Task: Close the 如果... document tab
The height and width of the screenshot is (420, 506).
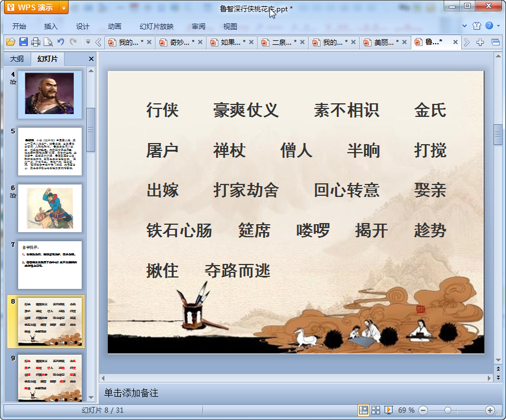Action: 251,42
